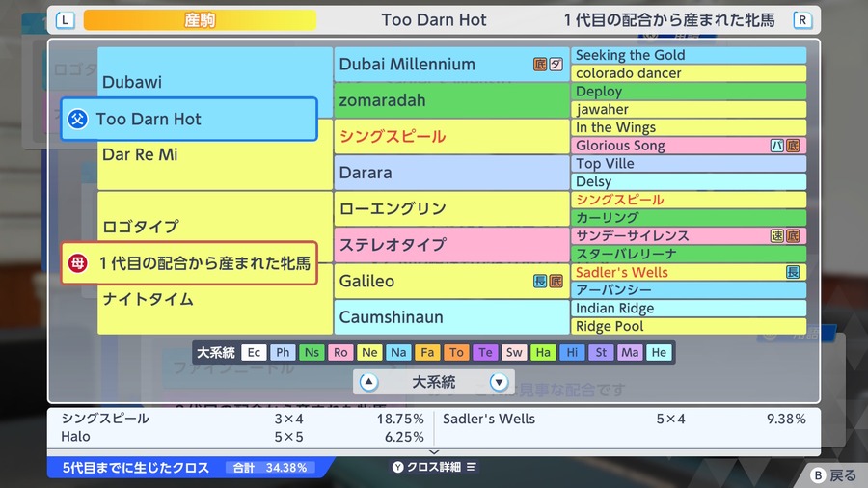Click the B button back icon
Screen dimensions: 868x488
(x=818, y=475)
